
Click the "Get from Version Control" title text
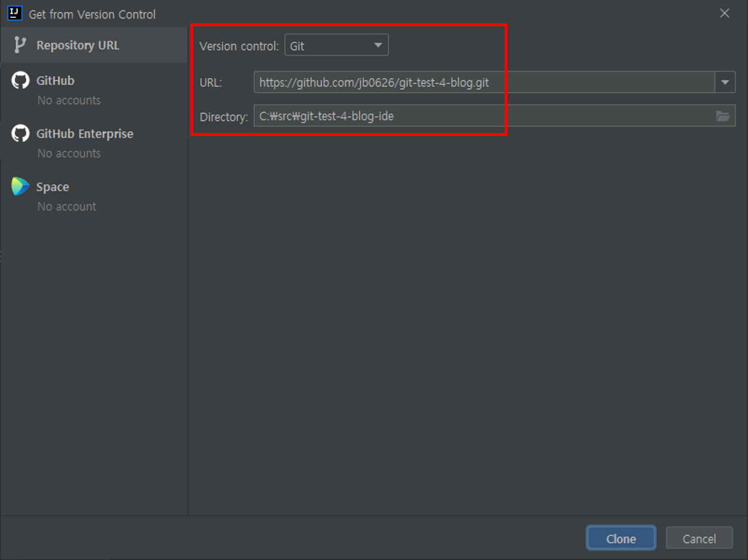pyautogui.click(x=92, y=14)
